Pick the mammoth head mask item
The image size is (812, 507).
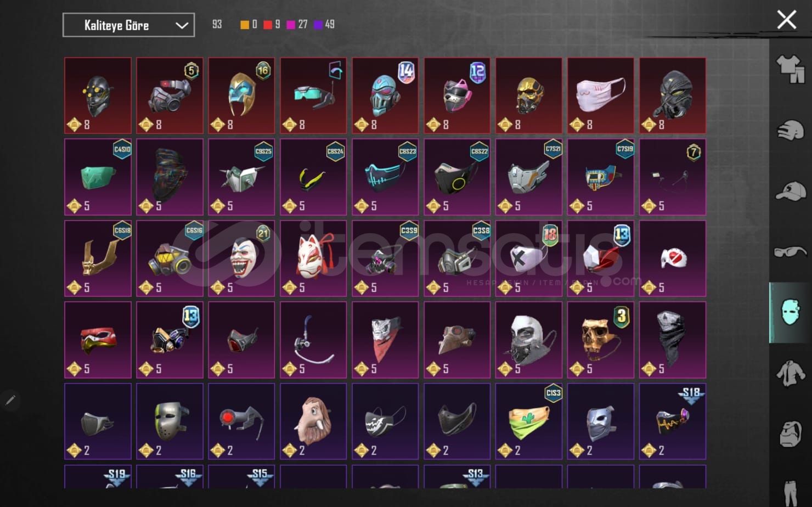(x=313, y=421)
